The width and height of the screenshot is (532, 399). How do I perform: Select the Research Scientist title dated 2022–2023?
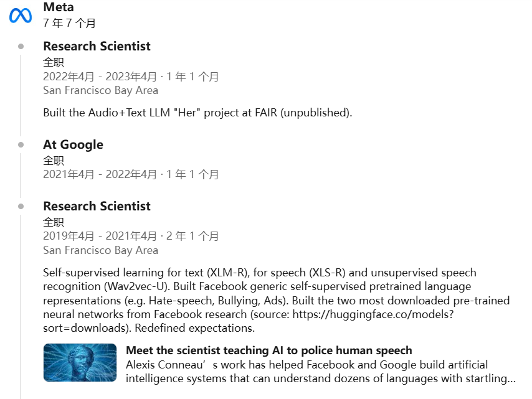coord(97,46)
